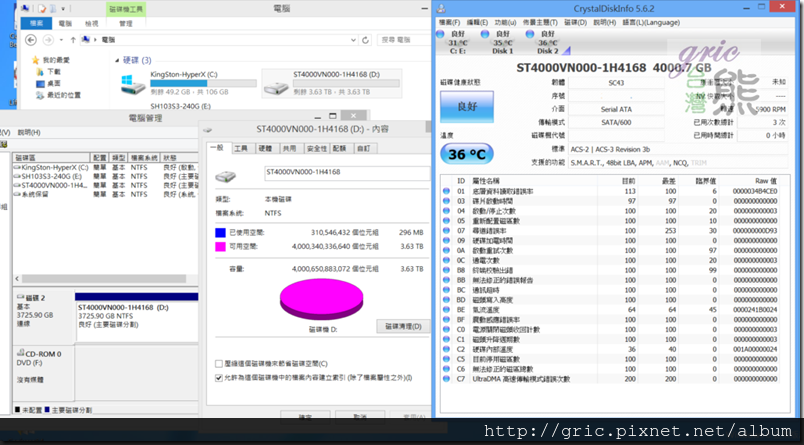Switch to the 安全性 tab in properties dialog
Viewport: 804px width, 445px height.
(316, 148)
